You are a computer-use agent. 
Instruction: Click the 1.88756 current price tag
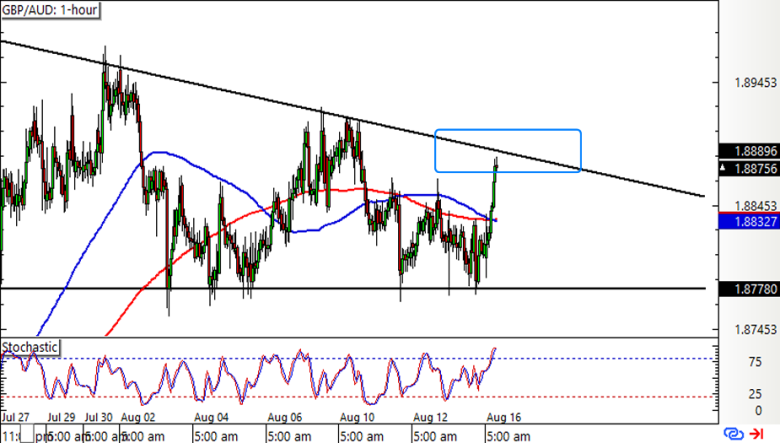(749, 169)
